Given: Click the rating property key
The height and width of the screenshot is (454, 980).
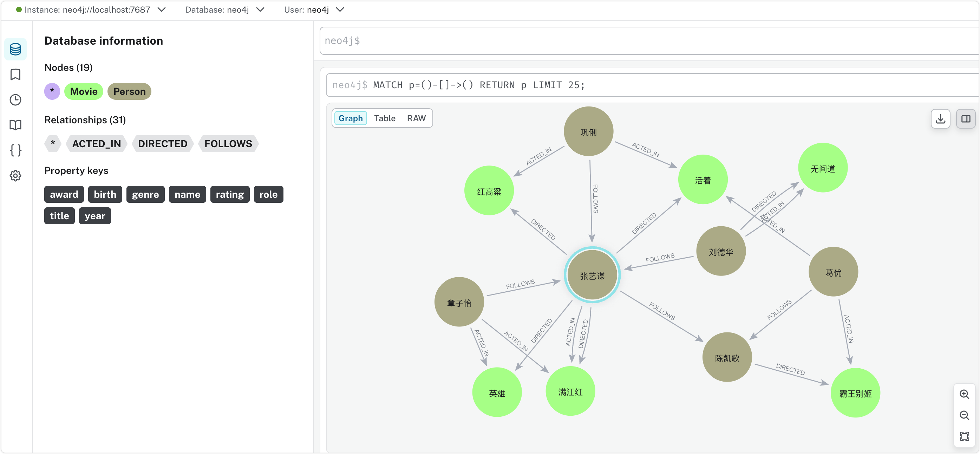Looking at the screenshot, I should [230, 194].
